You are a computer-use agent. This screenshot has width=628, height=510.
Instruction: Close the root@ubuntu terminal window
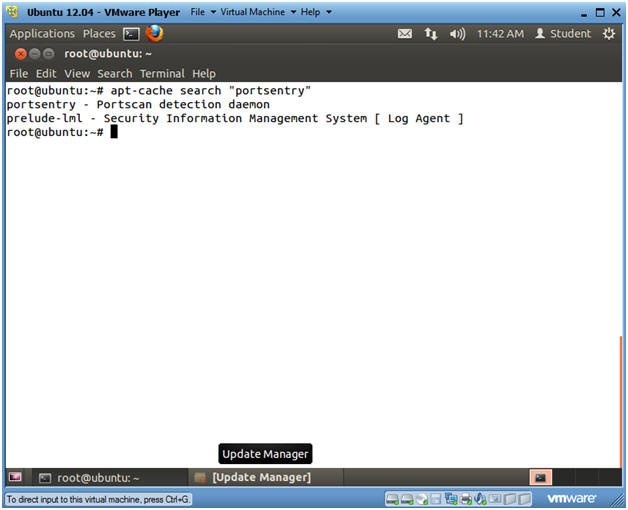[x=20, y=54]
